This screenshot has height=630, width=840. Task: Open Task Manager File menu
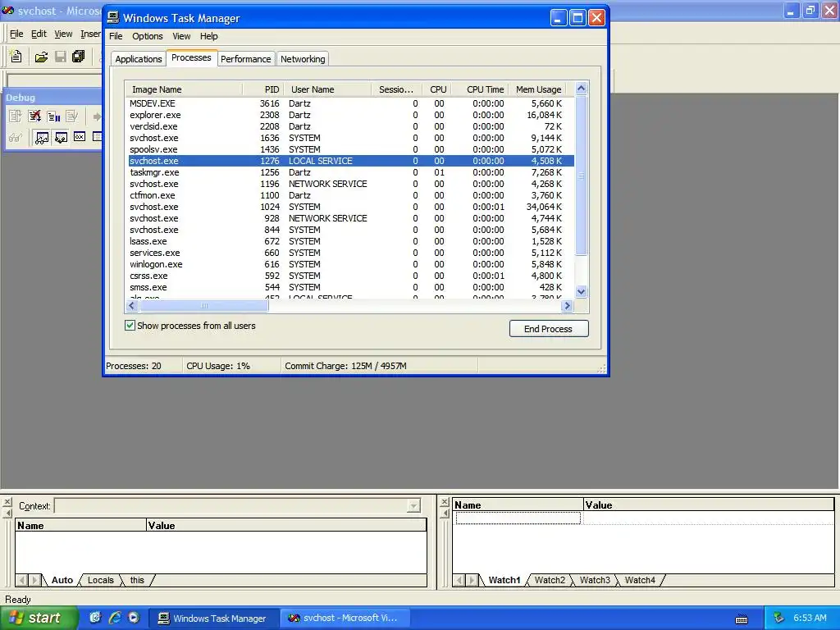click(116, 36)
